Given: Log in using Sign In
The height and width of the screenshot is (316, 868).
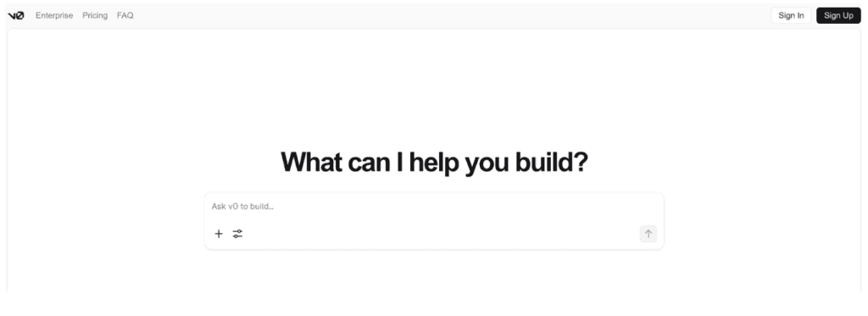Looking at the screenshot, I should point(791,15).
